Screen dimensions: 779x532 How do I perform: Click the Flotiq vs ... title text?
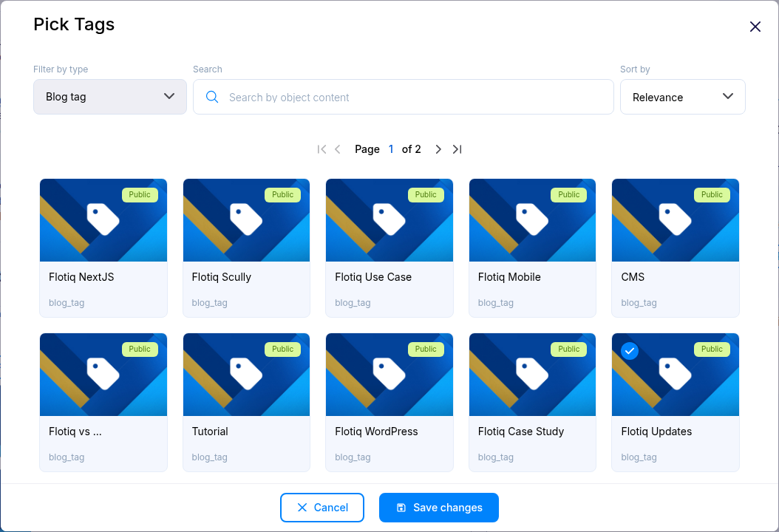click(75, 432)
